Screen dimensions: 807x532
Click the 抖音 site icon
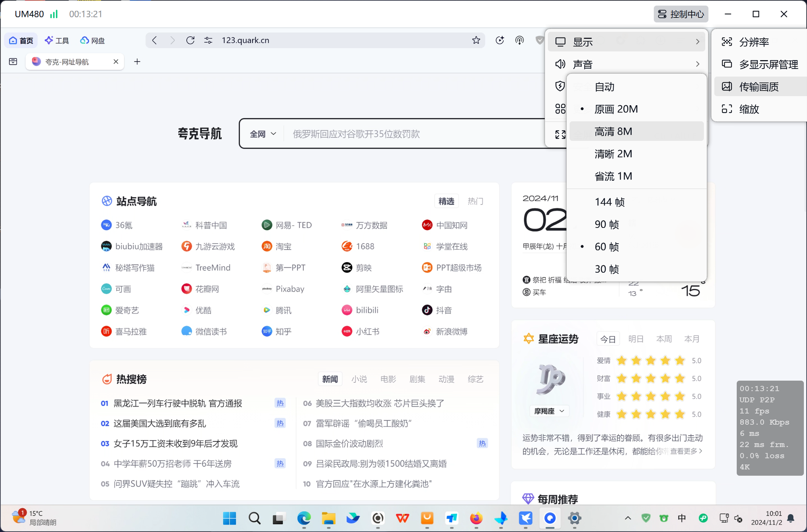pyautogui.click(x=427, y=310)
